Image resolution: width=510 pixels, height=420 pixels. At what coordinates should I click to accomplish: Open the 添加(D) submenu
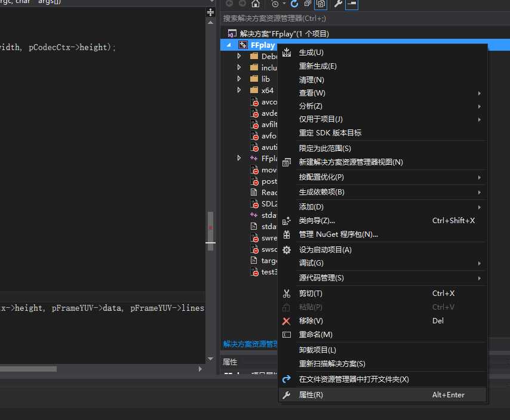382,207
